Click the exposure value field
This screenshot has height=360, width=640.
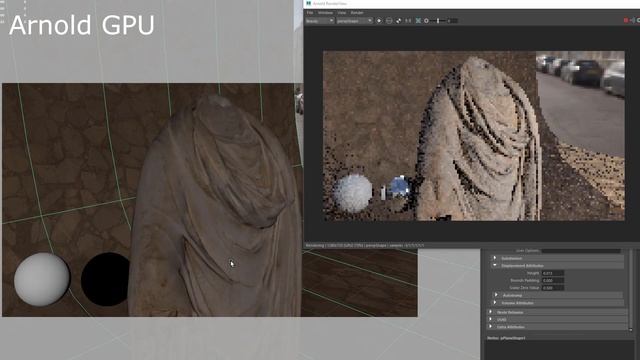coord(453,20)
